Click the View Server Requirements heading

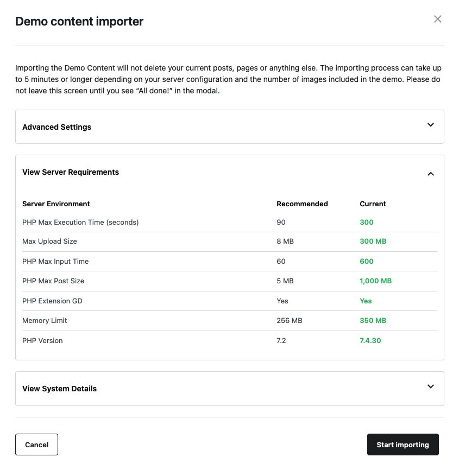[71, 172]
